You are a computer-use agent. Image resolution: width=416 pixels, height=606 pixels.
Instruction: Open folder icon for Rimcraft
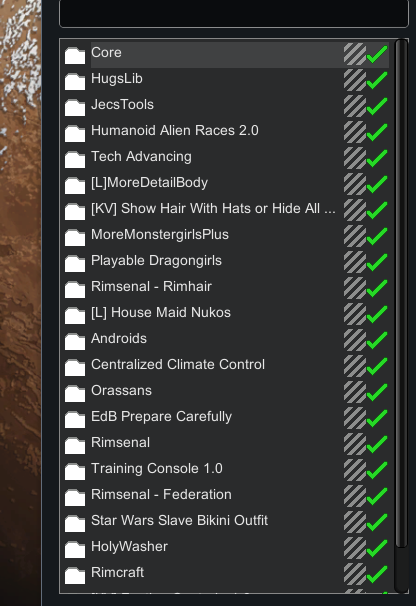click(75, 575)
